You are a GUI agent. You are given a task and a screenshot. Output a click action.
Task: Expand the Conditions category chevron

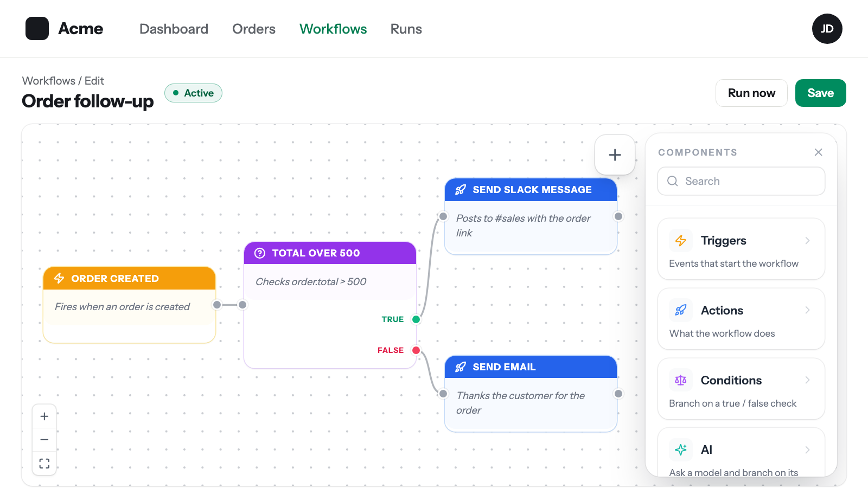(807, 380)
